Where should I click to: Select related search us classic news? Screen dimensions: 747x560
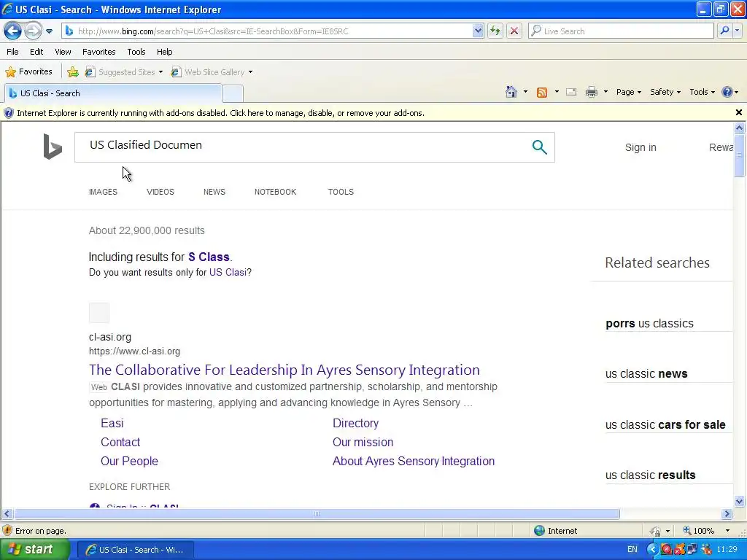coord(646,374)
